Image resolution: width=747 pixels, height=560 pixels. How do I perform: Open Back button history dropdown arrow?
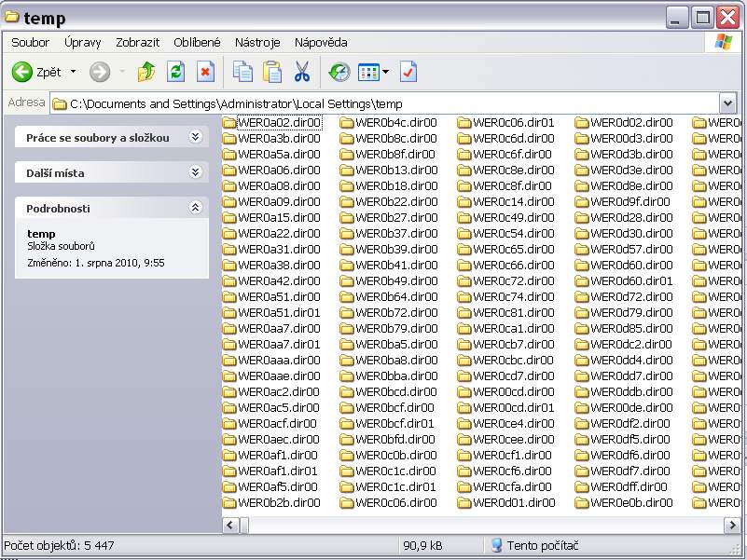click(74, 72)
